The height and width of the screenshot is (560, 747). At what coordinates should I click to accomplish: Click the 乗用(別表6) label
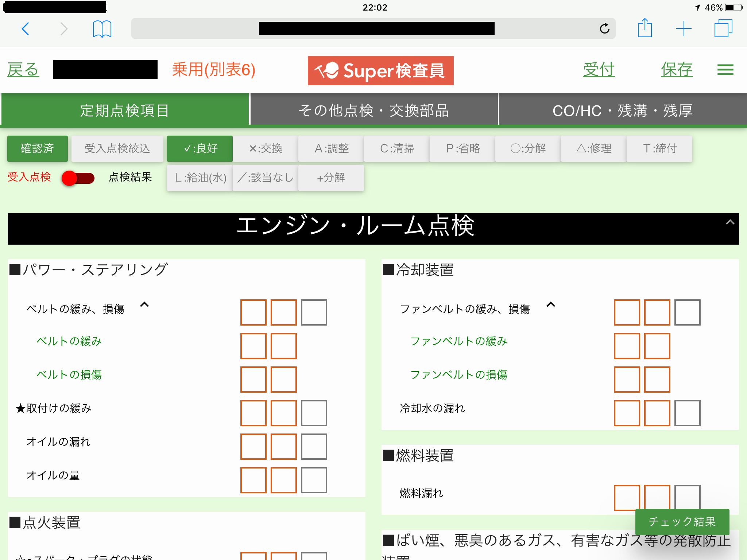[214, 69]
